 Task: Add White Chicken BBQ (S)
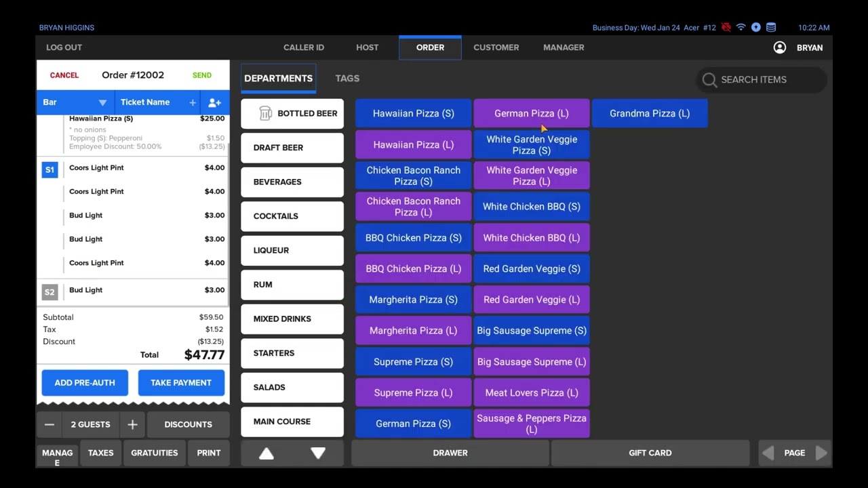(532, 207)
